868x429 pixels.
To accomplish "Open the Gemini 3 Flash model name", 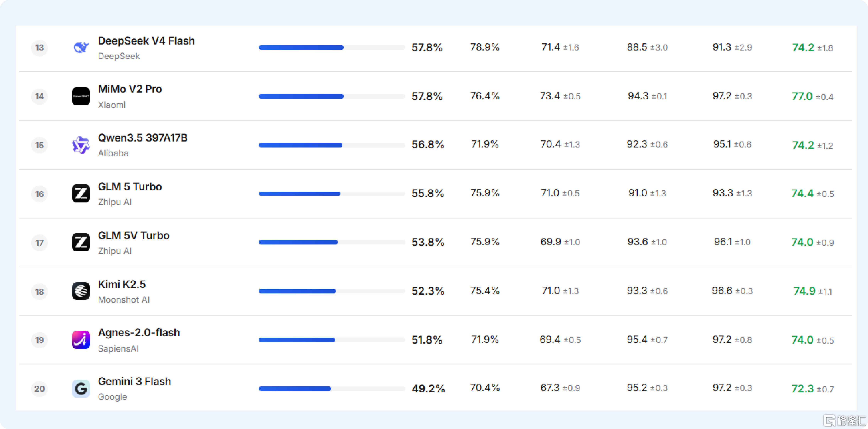I will 134,381.
